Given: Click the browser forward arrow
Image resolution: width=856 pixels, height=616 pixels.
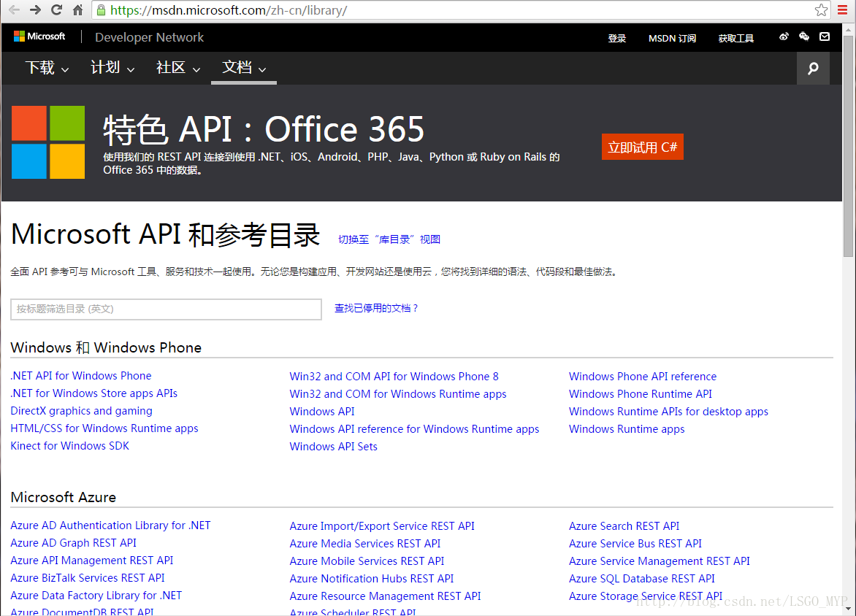Looking at the screenshot, I should pyautogui.click(x=36, y=9).
